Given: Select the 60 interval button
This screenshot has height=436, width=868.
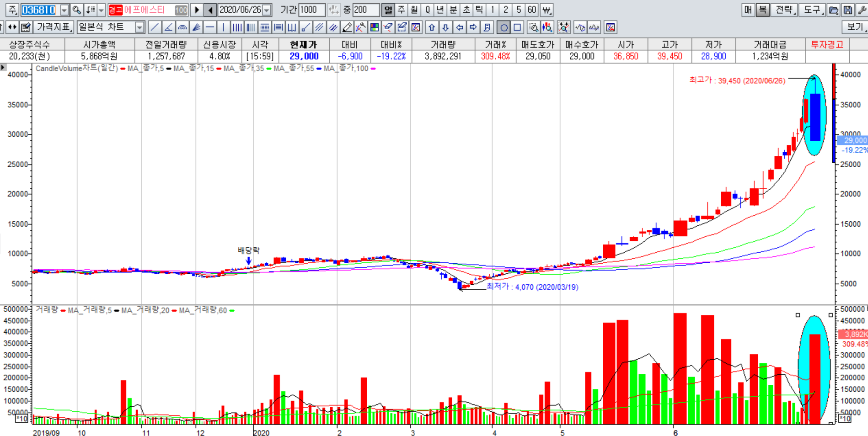Looking at the screenshot, I should click(x=532, y=10).
